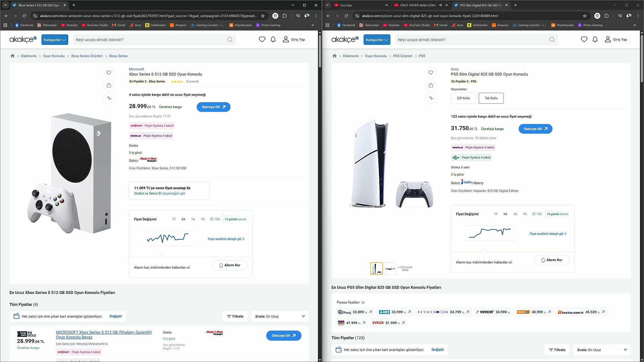Expand tab search arrow in left browser
644x362 pixels.
click(5, 5)
